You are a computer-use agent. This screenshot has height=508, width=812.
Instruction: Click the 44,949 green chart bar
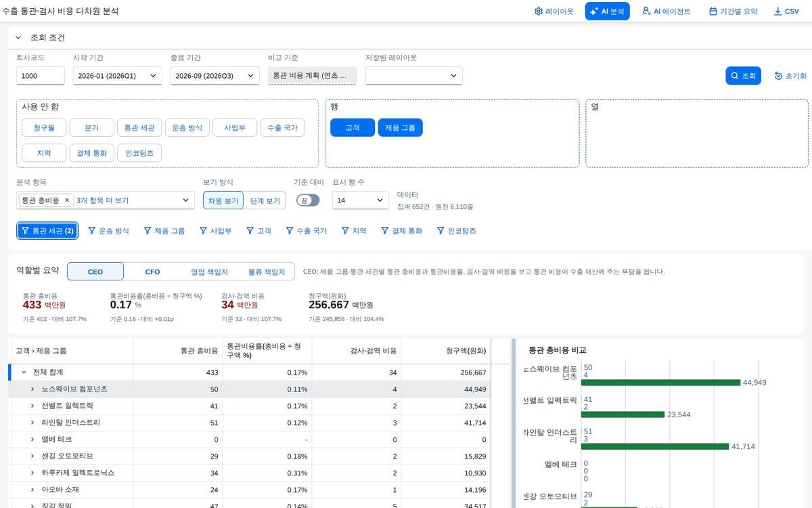coord(662,383)
